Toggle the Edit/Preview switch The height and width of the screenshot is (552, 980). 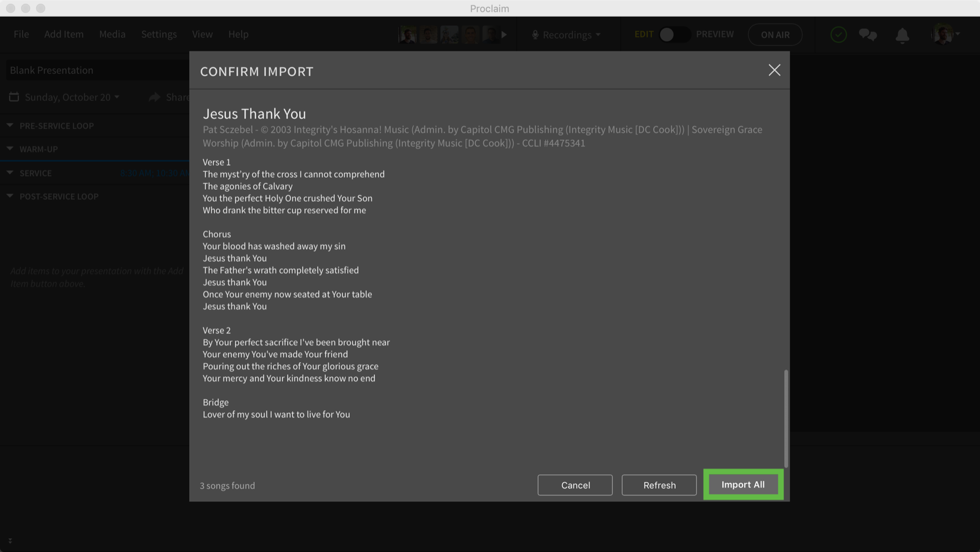pos(673,35)
